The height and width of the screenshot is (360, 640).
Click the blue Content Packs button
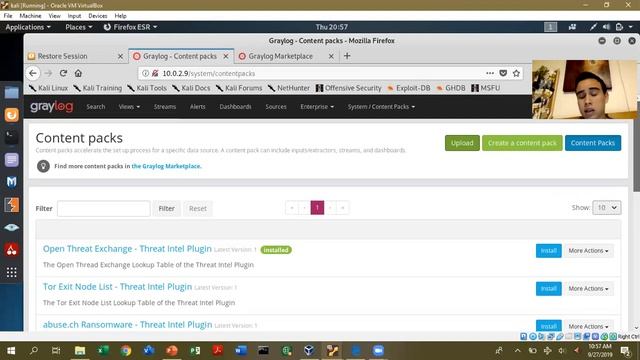593,143
